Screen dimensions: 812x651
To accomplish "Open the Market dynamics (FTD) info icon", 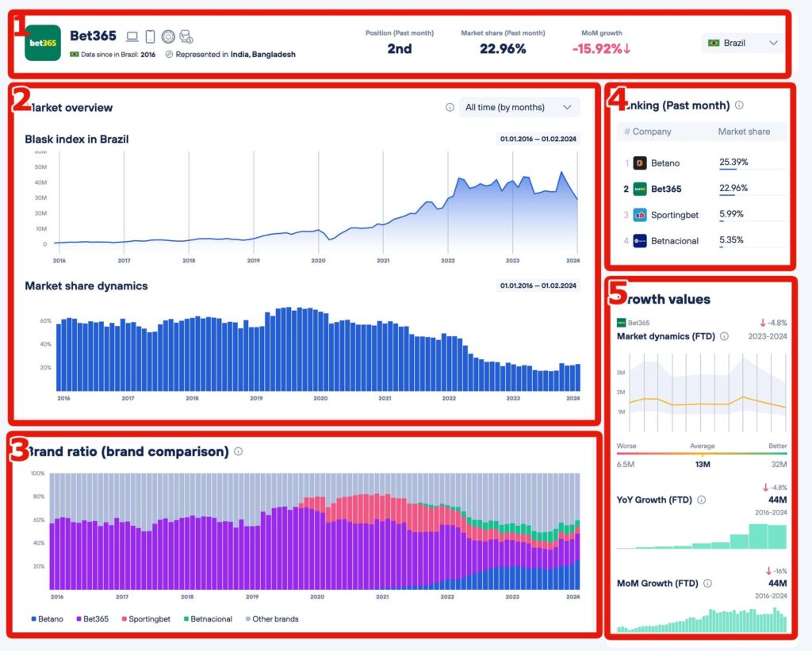I will [x=725, y=336].
